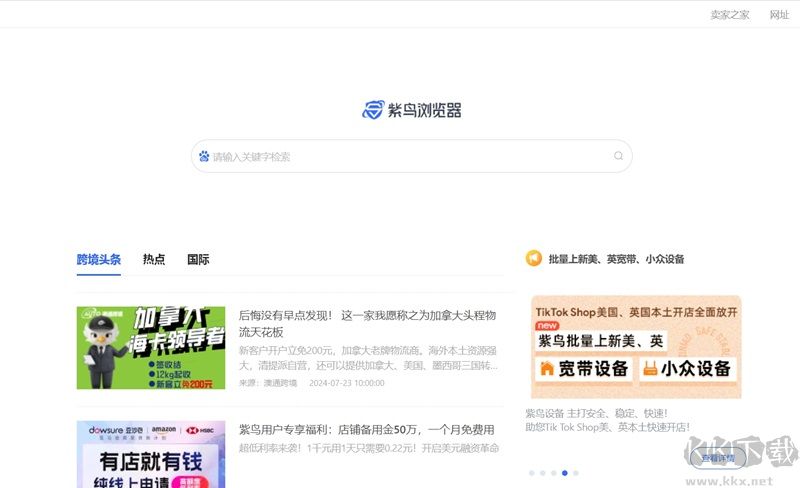Click the Baidu paw icon in search box
Screen dimensions: 800x488
[204, 156]
